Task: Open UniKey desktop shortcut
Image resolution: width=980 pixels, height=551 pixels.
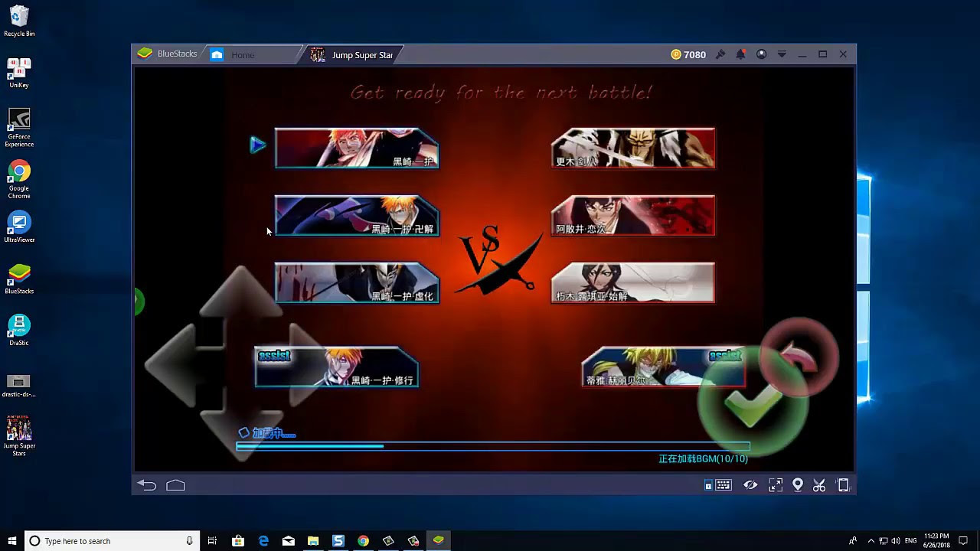Action: (x=19, y=73)
